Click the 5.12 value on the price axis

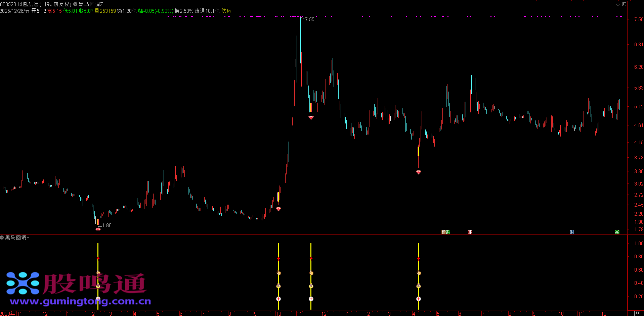639,107
